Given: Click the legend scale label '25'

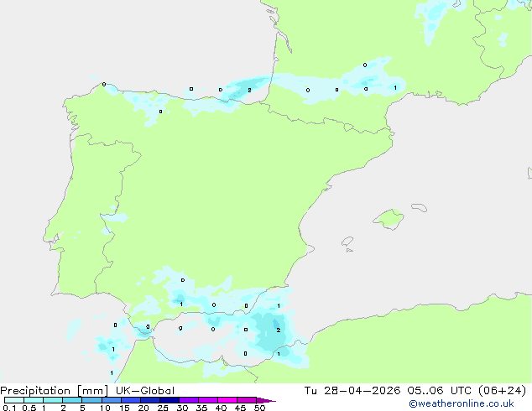Looking at the screenshot, I should 163,408.
